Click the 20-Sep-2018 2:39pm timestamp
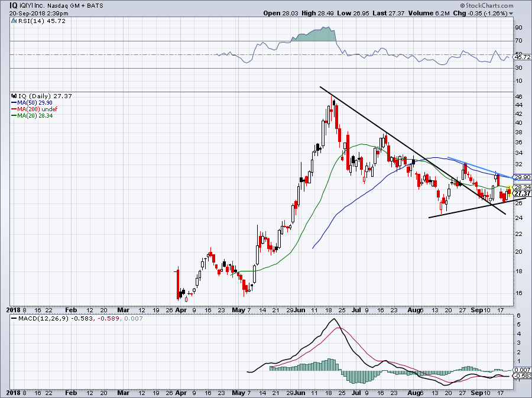This screenshot has width=532, height=398. pyautogui.click(x=38, y=14)
